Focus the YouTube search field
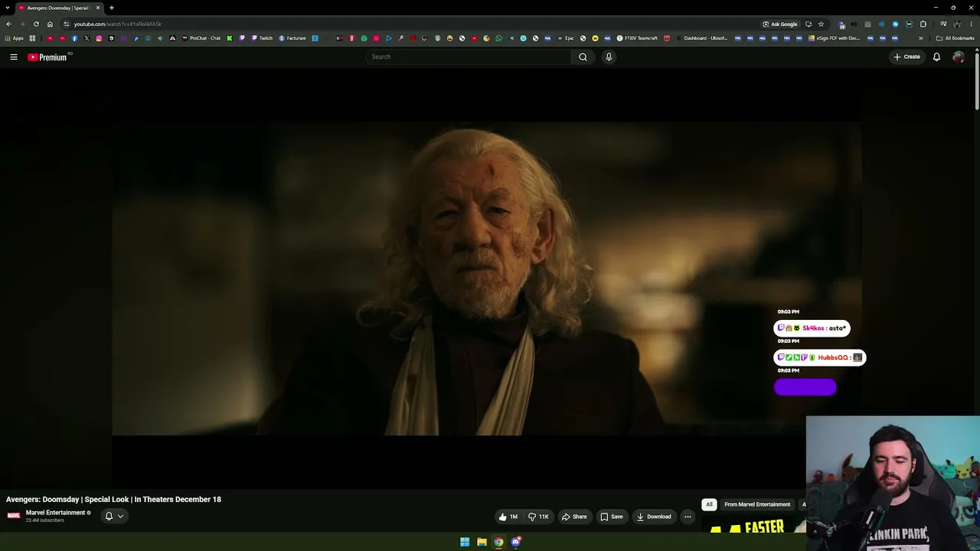The image size is (980, 551). (x=469, y=57)
